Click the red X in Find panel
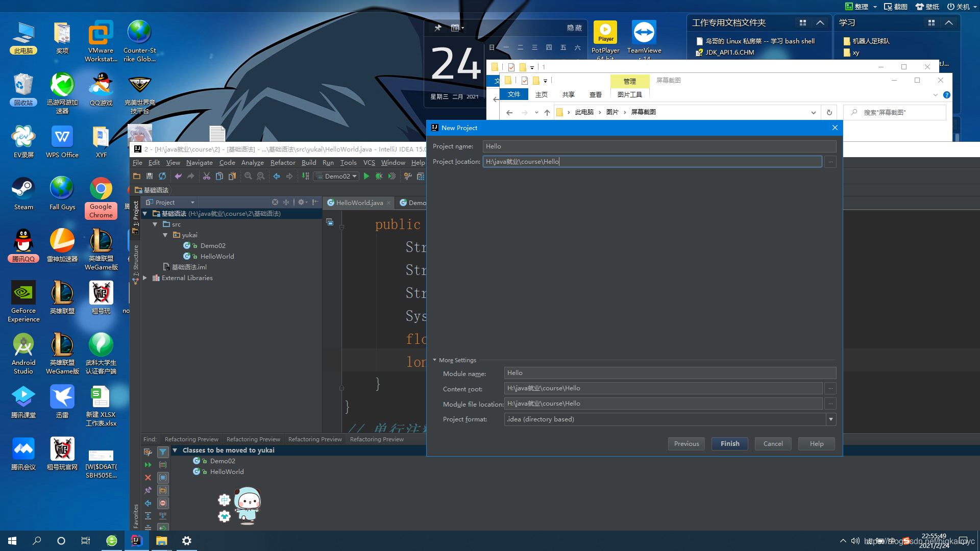Image resolution: width=980 pixels, height=551 pixels. coord(148,478)
